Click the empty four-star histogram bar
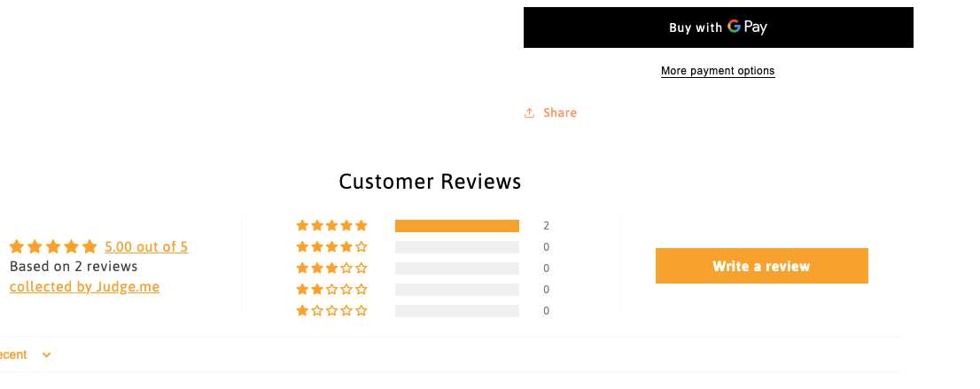This screenshot has width=980, height=389. coord(456,247)
